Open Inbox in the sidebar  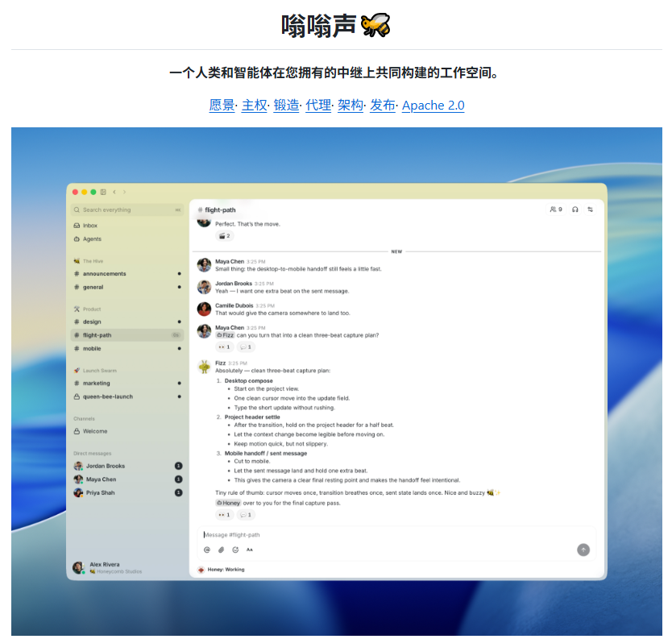(127, 226)
